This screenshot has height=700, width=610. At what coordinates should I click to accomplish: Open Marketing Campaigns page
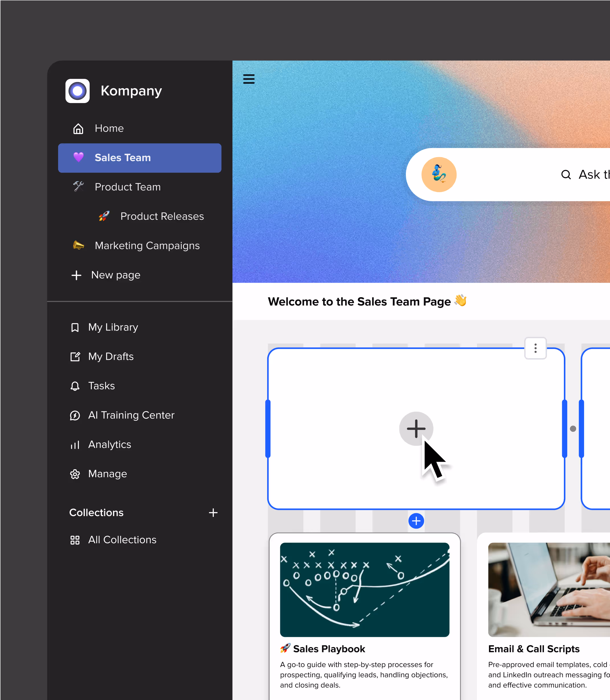(147, 246)
